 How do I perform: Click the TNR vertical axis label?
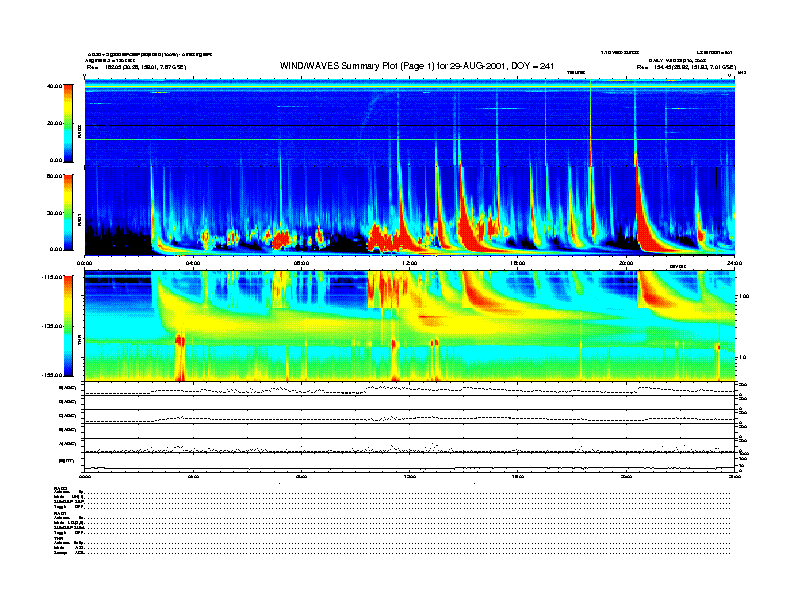(79, 342)
